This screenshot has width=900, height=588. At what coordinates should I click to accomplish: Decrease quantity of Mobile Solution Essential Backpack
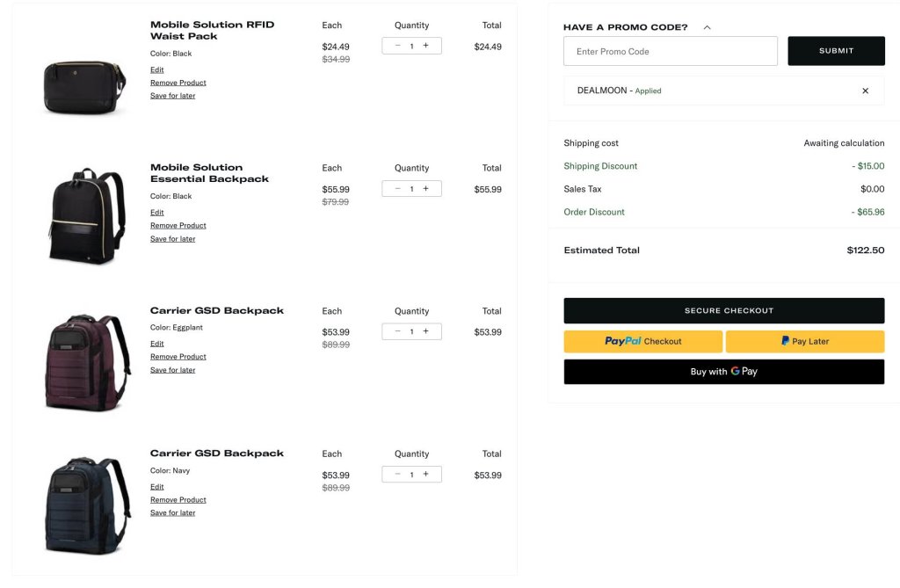point(397,188)
